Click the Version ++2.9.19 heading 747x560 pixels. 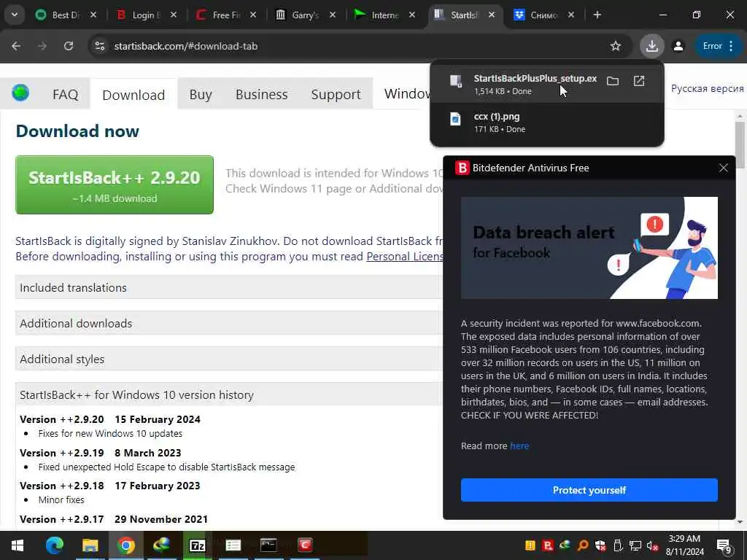tap(101, 452)
